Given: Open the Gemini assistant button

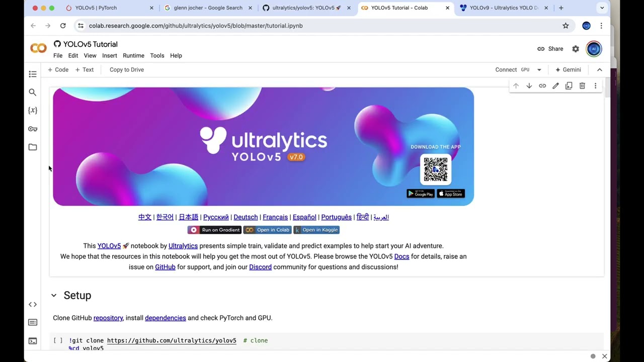Looking at the screenshot, I should click(x=568, y=70).
